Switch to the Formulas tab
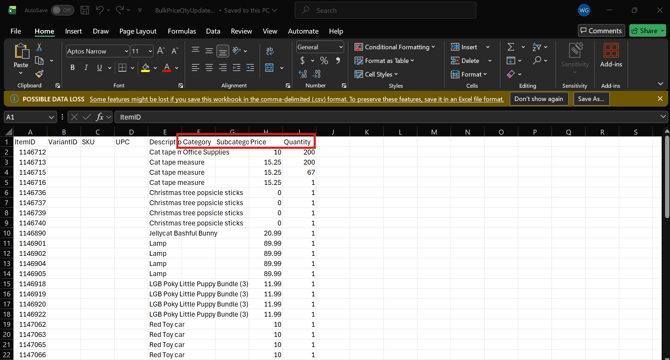The image size is (670, 360). click(x=182, y=31)
